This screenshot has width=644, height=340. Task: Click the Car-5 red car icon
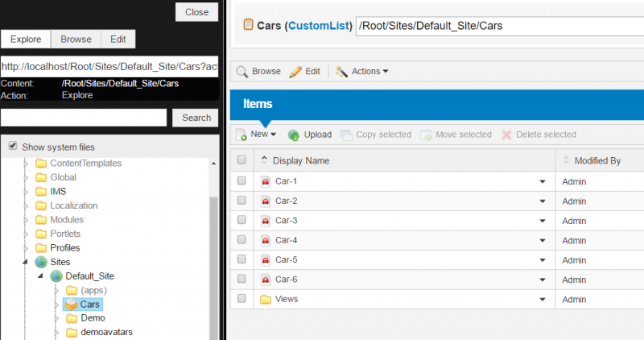pyautogui.click(x=266, y=259)
